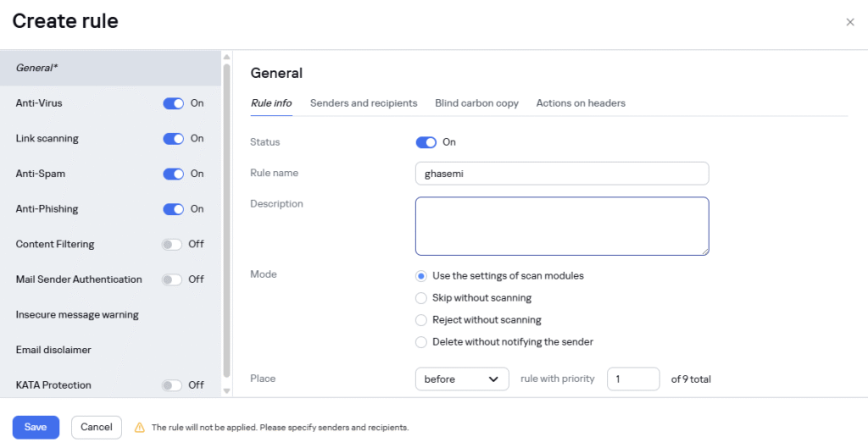
Task: Enable Content Filtering toggle
Action: [x=171, y=245]
